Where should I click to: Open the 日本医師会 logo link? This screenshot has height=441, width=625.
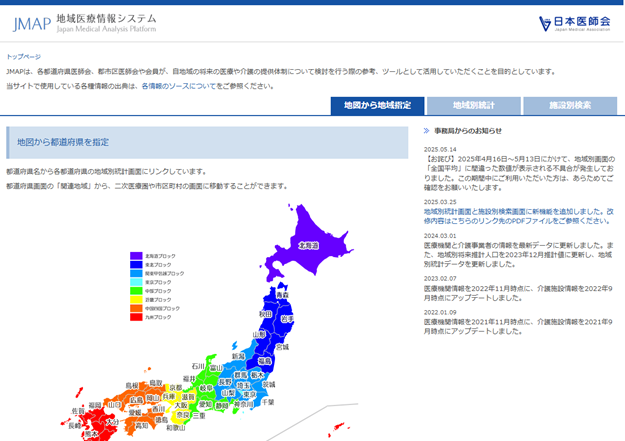[x=574, y=24]
